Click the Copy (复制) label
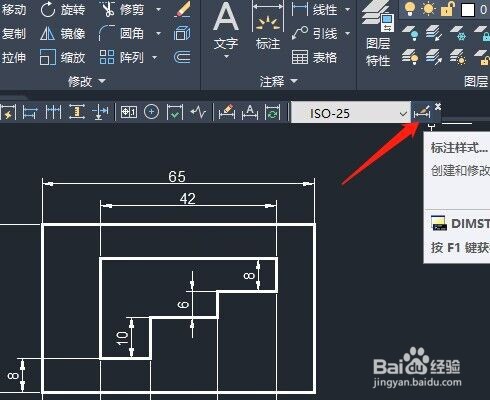Screen dimensions: 490x400 (14, 34)
